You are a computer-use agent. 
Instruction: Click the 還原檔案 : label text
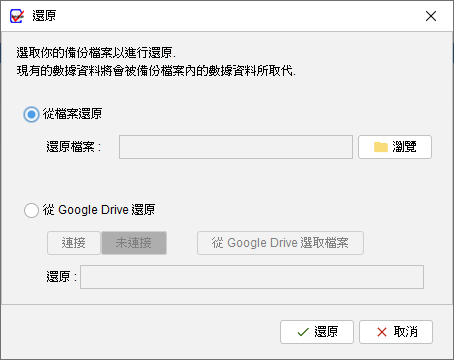click(74, 147)
